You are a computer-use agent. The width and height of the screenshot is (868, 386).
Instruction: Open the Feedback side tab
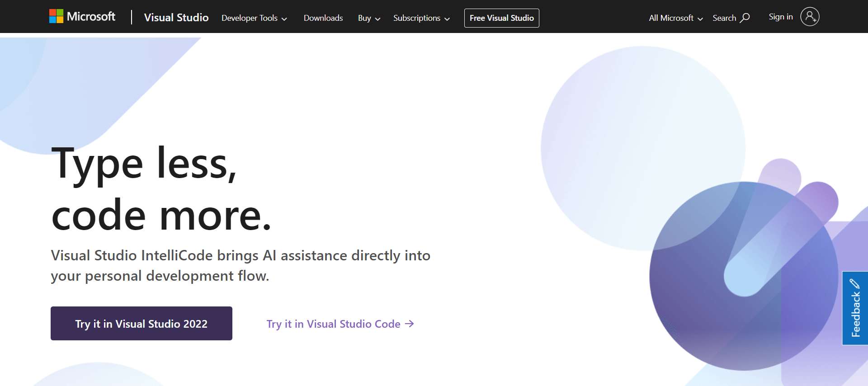(855, 308)
